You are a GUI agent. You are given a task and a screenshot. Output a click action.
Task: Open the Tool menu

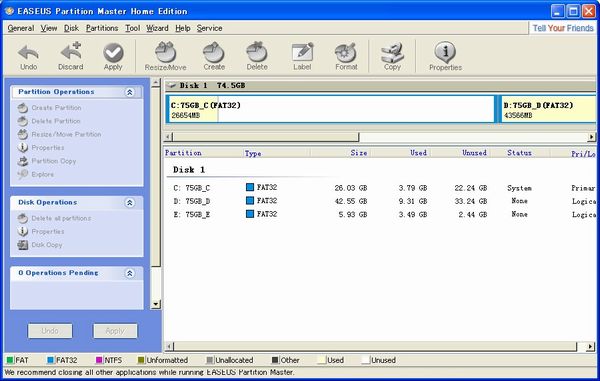pos(132,28)
